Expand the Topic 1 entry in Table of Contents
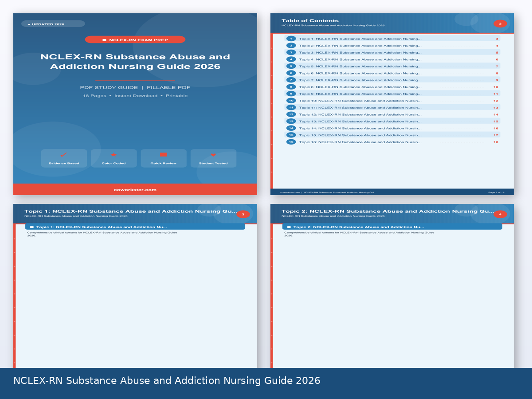This screenshot has height=399, width=532. point(390,39)
